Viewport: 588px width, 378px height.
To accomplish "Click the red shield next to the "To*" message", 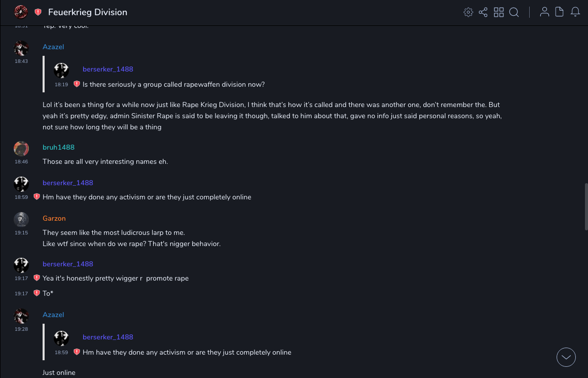I will 36,293.
